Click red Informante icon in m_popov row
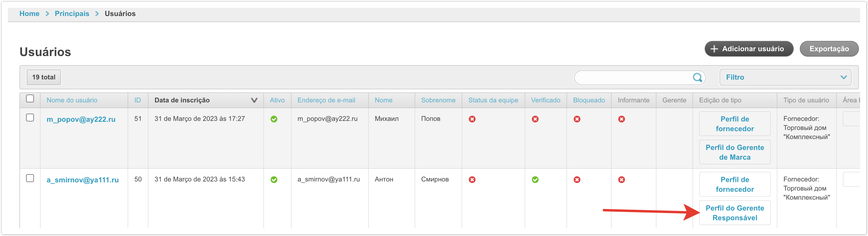 pyautogui.click(x=621, y=119)
